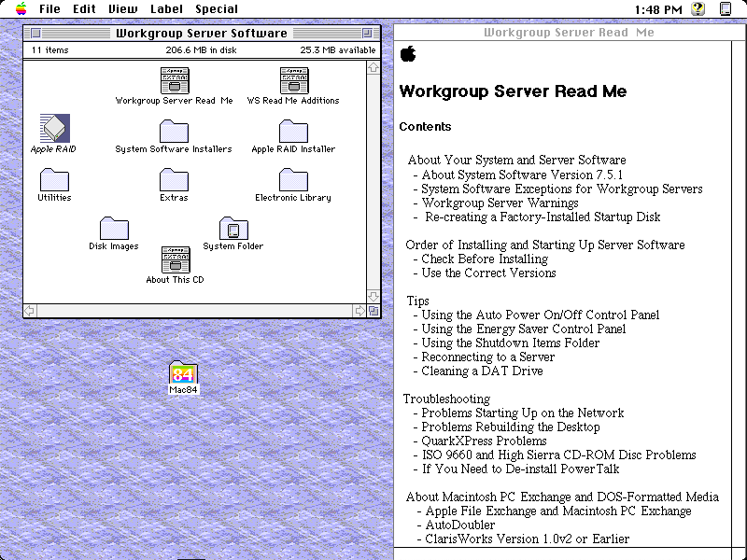747x560 pixels.
Task: Click the Workgroup Server Software title bar
Action: point(202,33)
